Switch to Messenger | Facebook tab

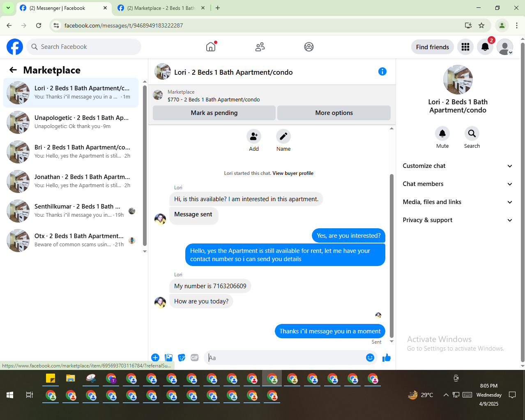coord(64,8)
